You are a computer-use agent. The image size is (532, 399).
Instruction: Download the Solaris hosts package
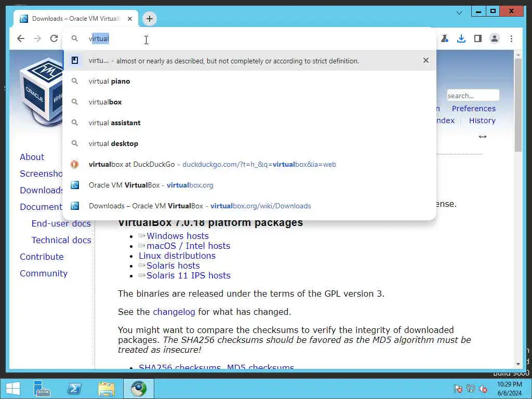(x=173, y=265)
